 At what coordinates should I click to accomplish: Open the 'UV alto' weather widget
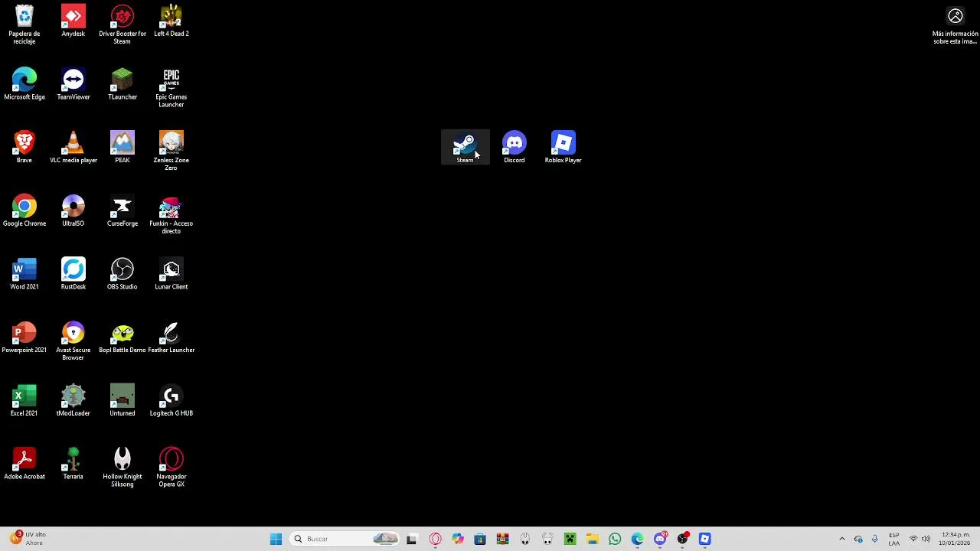29,539
